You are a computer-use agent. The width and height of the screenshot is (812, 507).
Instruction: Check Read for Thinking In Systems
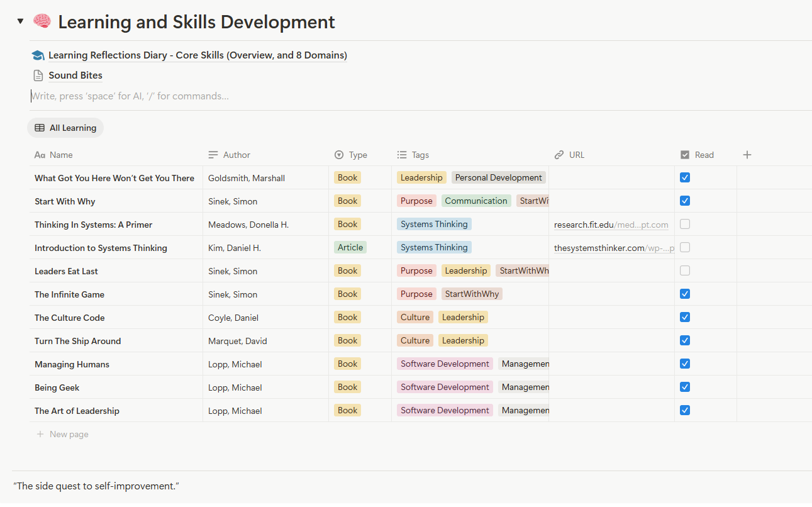coord(685,225)
